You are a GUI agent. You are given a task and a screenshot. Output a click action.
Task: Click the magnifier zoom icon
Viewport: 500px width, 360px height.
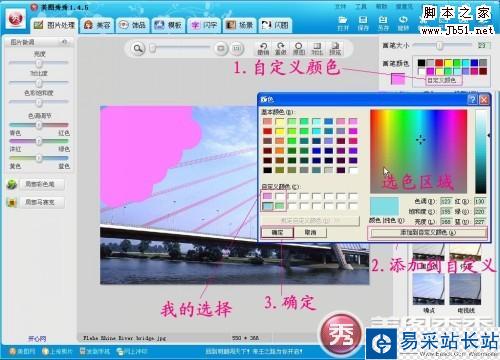pyautogui.click(x=138, y=49)
